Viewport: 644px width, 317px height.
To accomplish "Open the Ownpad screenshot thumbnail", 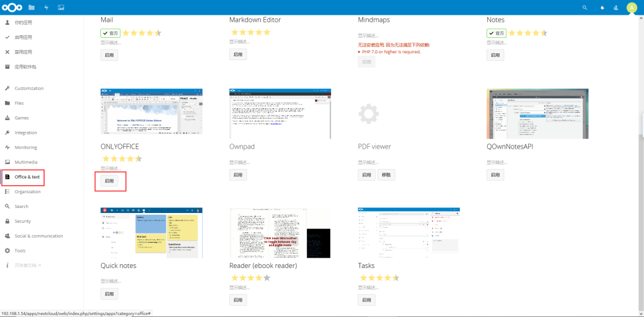I will coord(280,113).
